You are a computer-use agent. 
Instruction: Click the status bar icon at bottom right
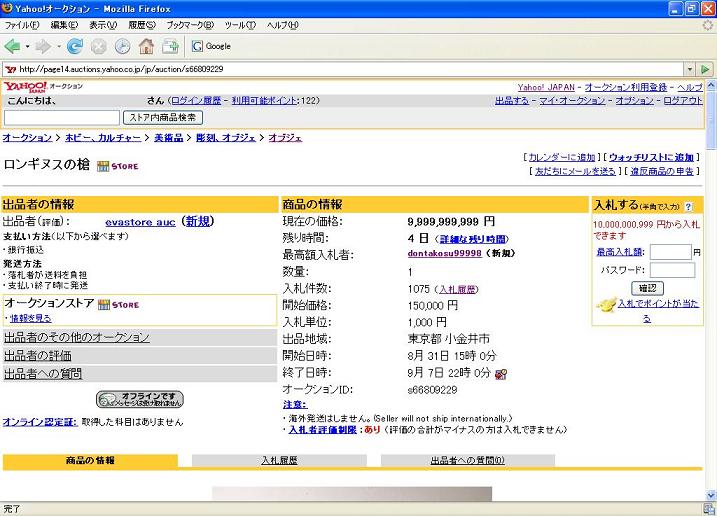pos(709,508)
